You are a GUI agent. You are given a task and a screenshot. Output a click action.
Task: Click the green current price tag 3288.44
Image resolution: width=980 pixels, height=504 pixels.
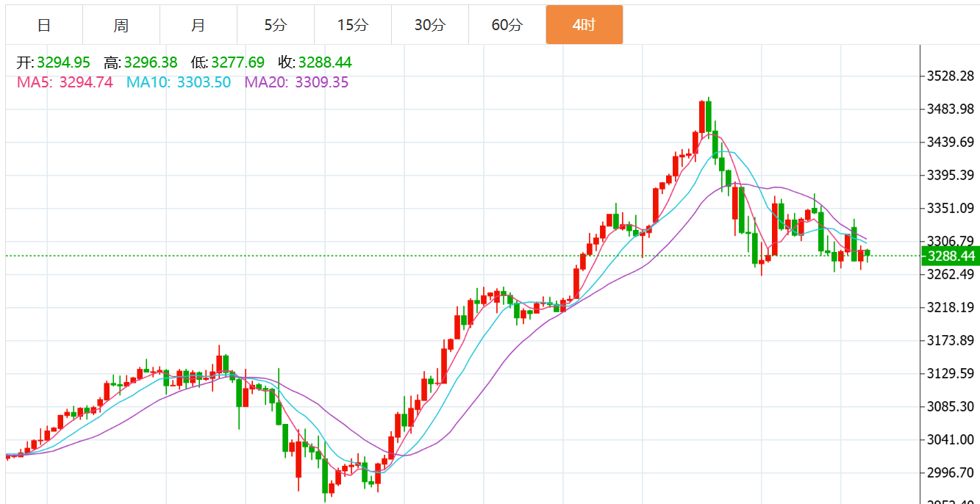951,256
